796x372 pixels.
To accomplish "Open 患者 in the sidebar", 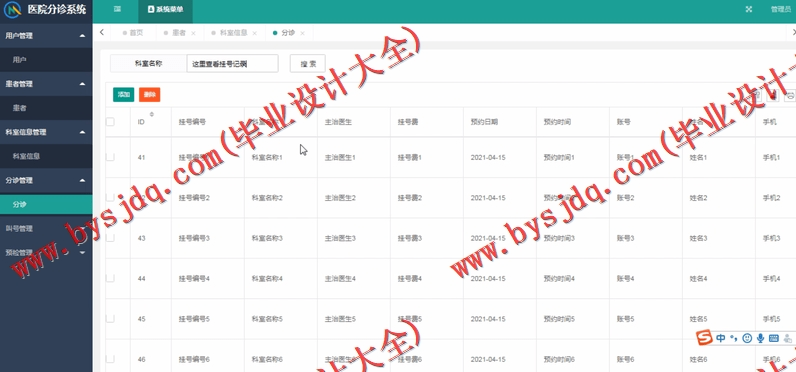I will (x=46, y=108).
